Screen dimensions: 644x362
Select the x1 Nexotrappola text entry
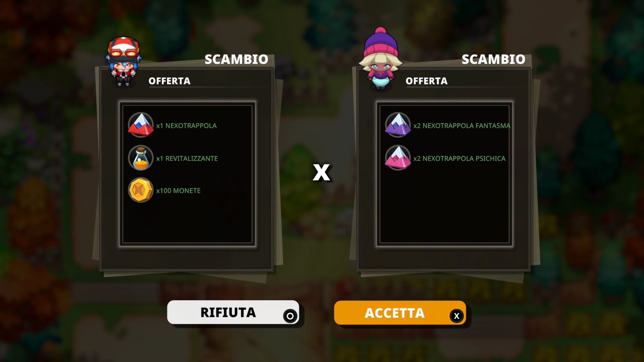(x=186, y=126)
